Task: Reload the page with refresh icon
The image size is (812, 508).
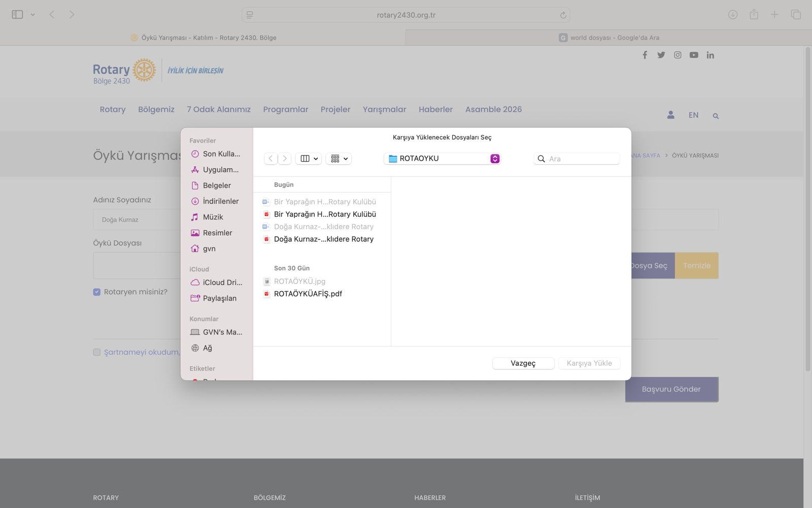Action: coord(563,15)
